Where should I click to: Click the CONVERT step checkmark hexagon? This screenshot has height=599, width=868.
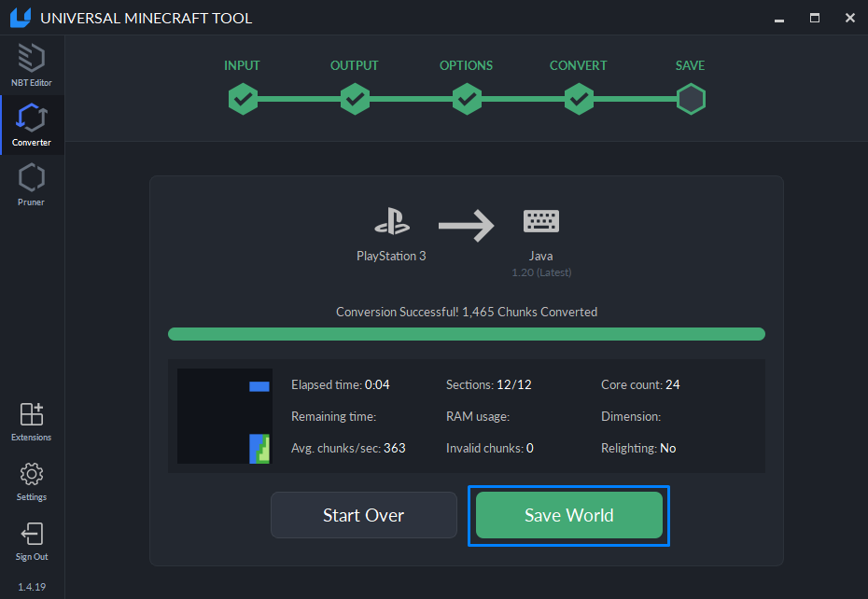579,99
